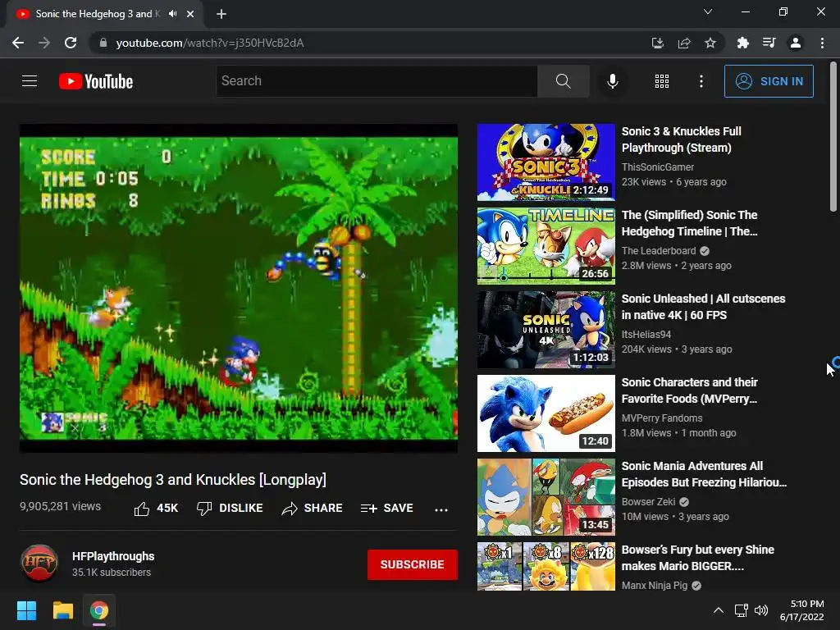Open media controls icon in Chrome toolbar
This screenshot has height=630, width=840.
coord(769,43)
